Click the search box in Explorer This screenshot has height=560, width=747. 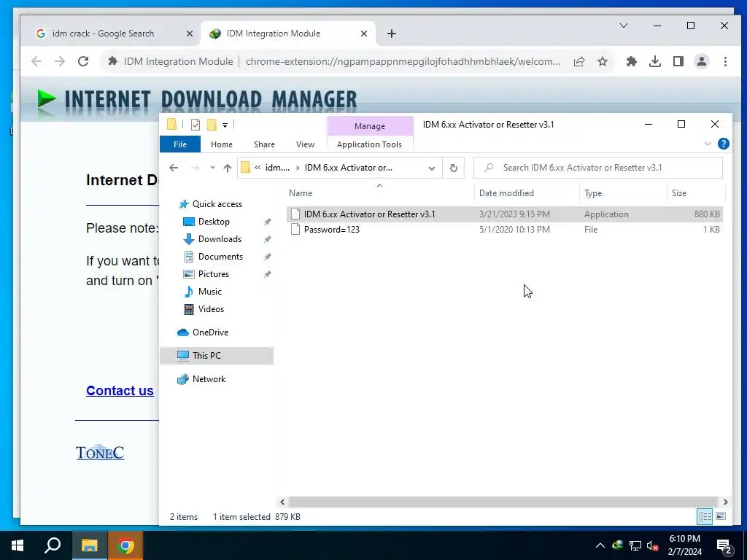click(598, 168)
